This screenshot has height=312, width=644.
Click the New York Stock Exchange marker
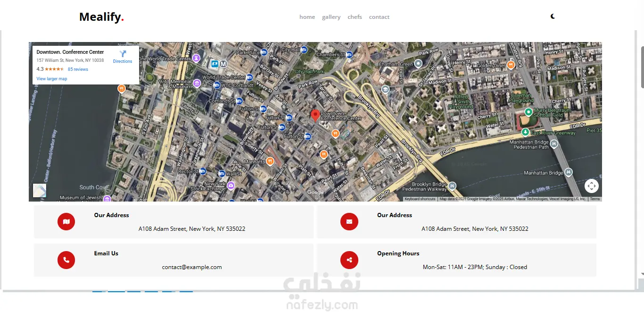(231, 186)
